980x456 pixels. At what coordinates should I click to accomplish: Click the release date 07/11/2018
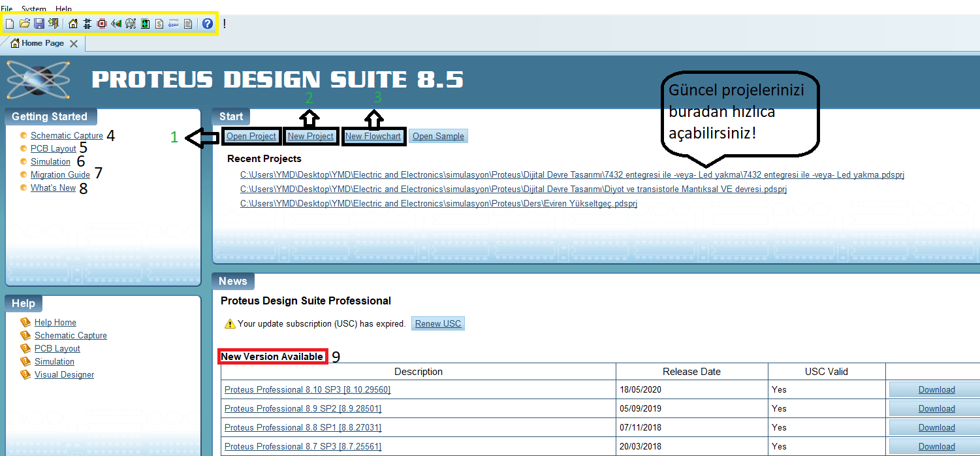pyautogui.click(x=640, y=428)
